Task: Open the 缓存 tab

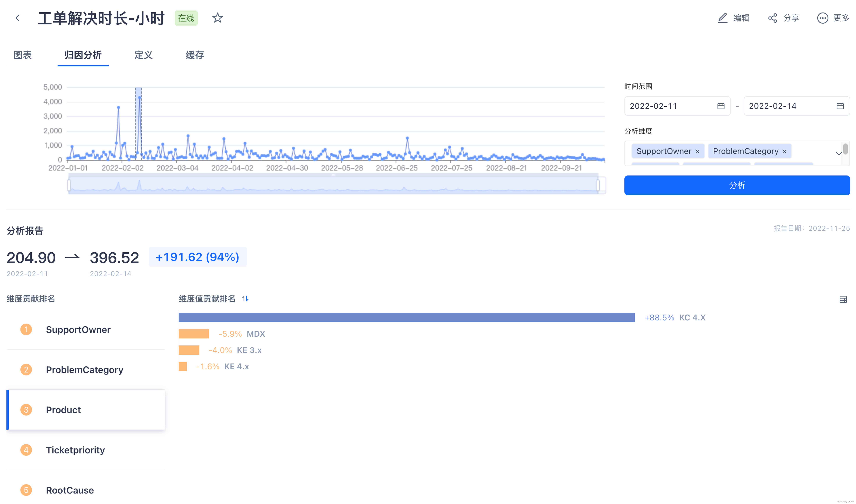Action: point(195,55)
